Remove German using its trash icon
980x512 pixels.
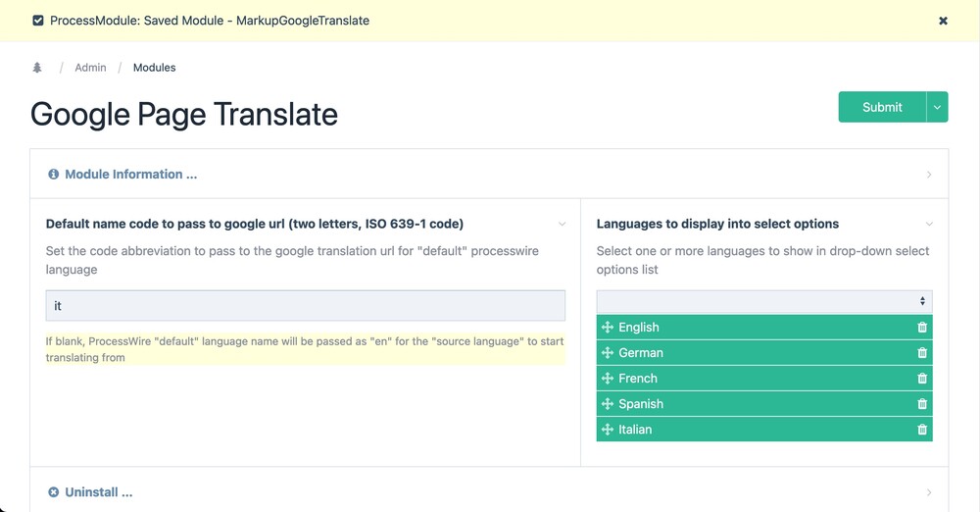921,353
